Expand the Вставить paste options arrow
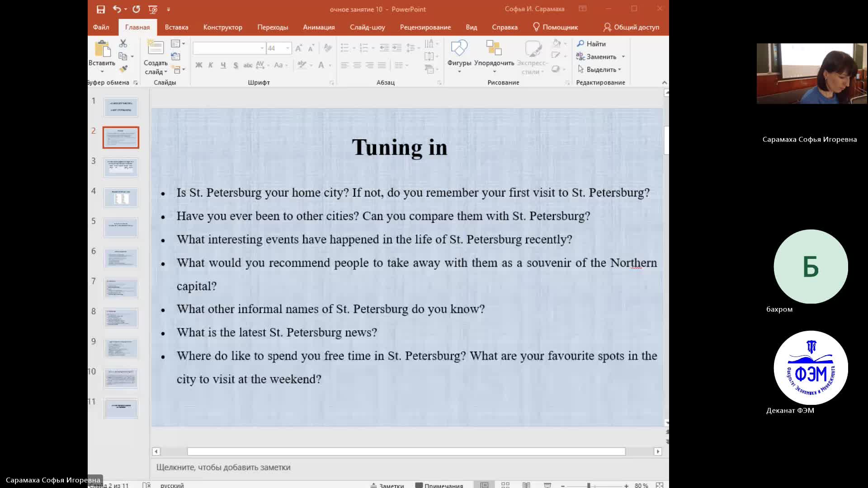868x488 pixels. [102, 72]
